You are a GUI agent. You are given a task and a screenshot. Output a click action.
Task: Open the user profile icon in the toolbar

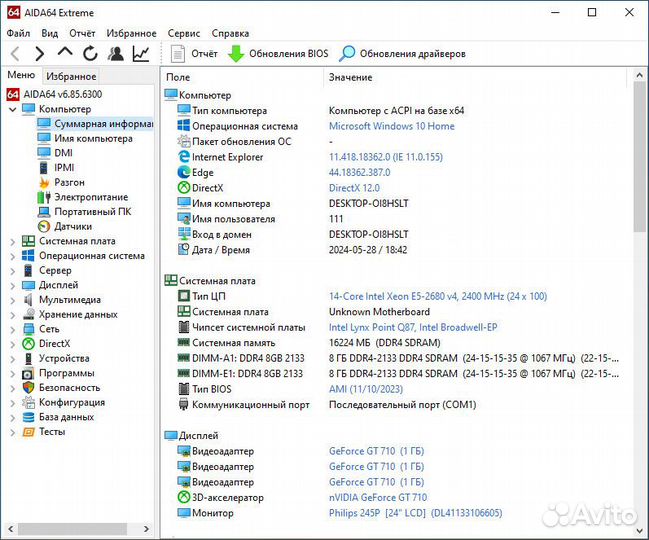(x=115, y=54)
